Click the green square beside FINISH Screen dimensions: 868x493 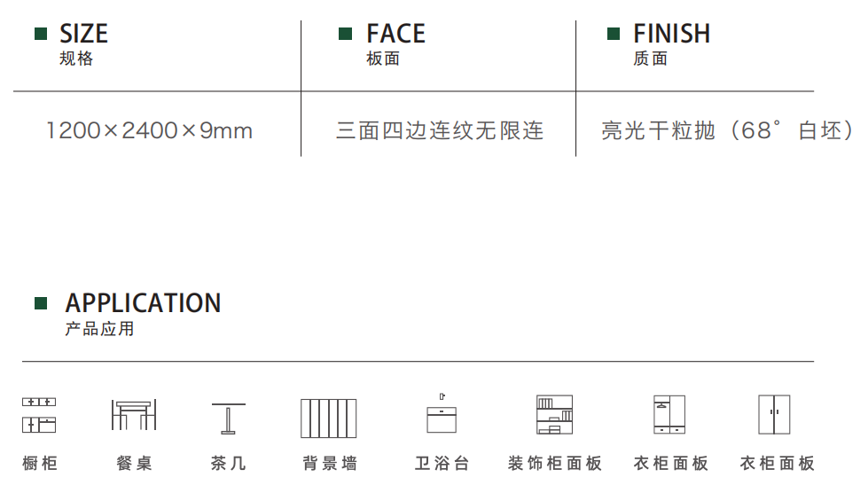(614, 34)
